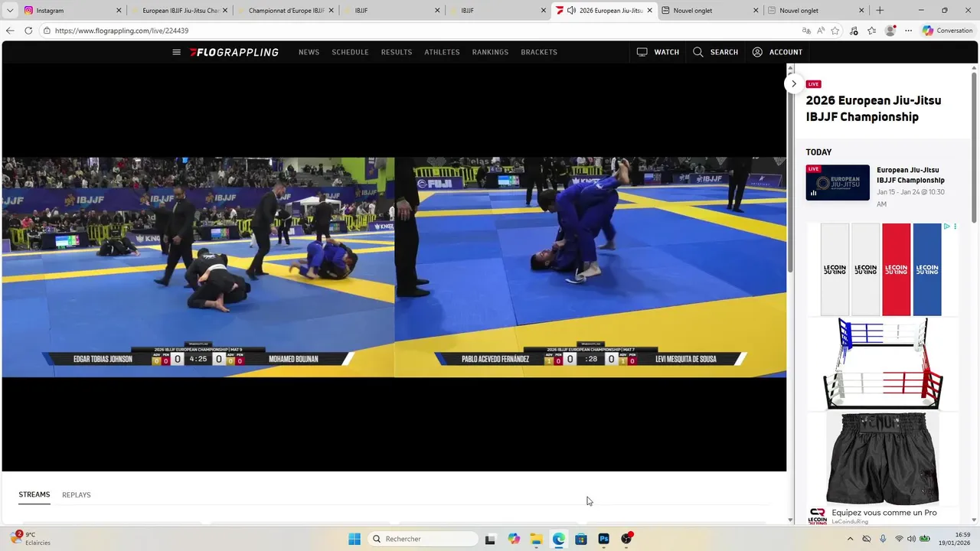Screen dimensions: 980x551
Task: Close the Instagram tab
Action: [119, 11]
